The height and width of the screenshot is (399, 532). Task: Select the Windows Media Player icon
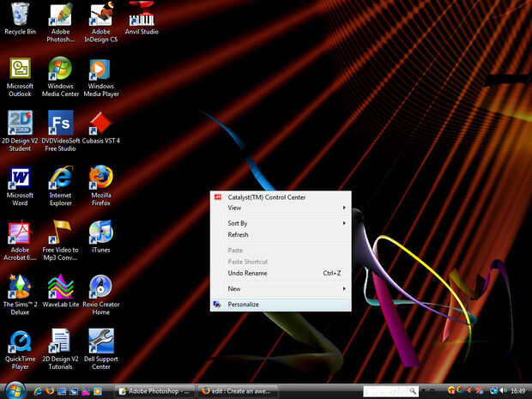100,77
